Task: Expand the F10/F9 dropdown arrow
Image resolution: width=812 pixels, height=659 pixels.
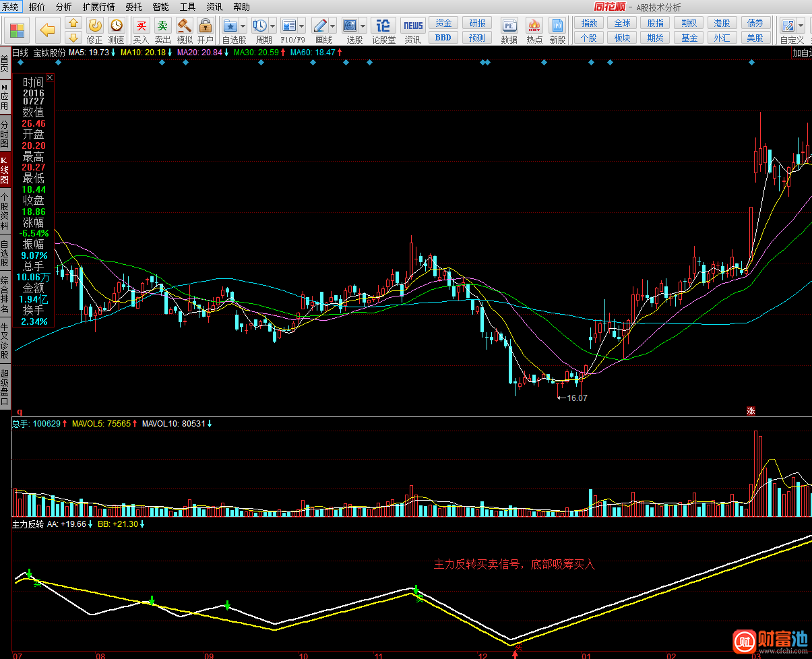Action: click(x=302, y=26)
